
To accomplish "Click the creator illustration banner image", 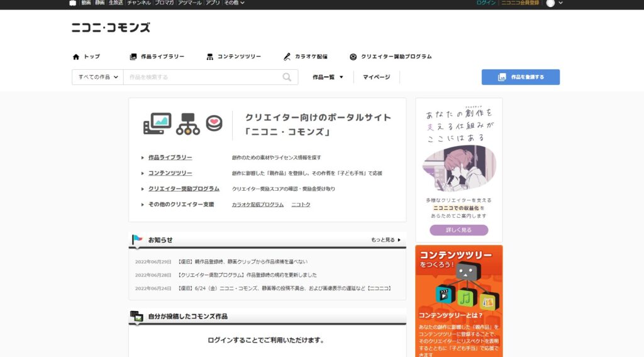I will [459, 168].
